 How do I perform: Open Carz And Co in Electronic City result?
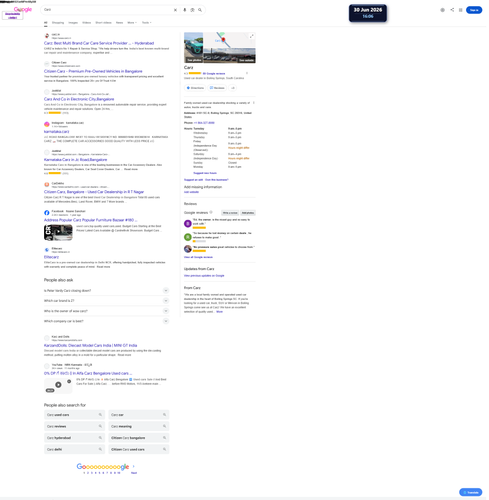click(79, 99)
